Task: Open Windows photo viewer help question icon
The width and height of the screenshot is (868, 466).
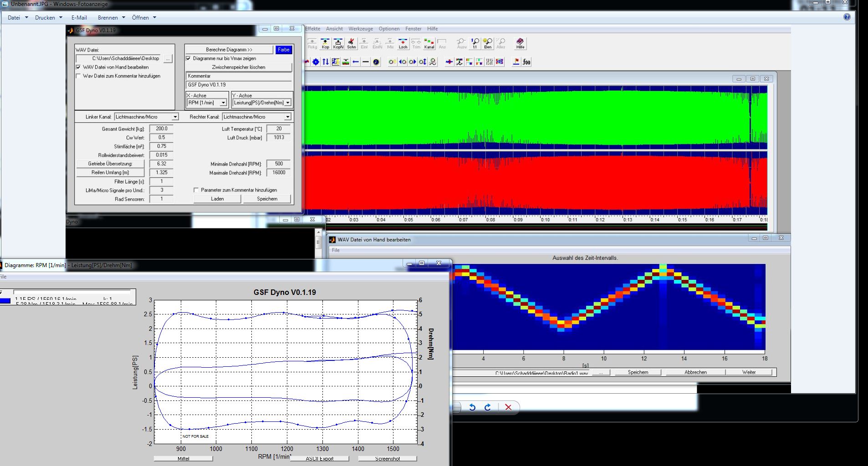Action: coord(847,17)
